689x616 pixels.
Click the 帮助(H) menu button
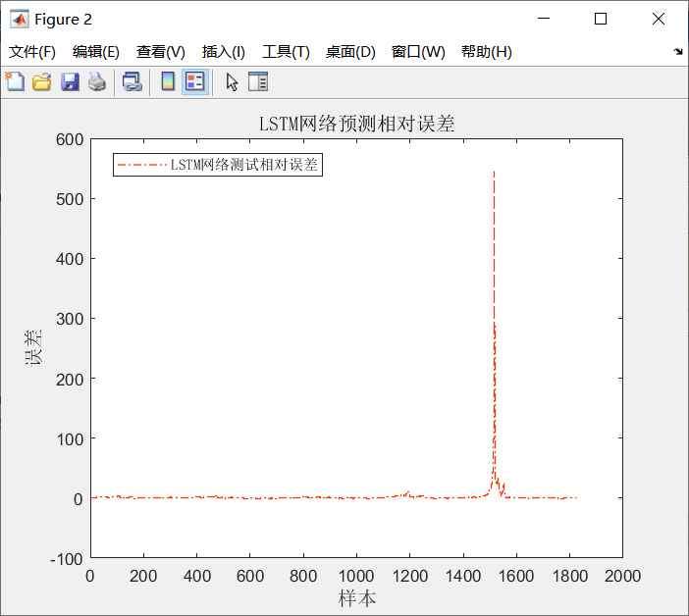[x=487, y=52]
